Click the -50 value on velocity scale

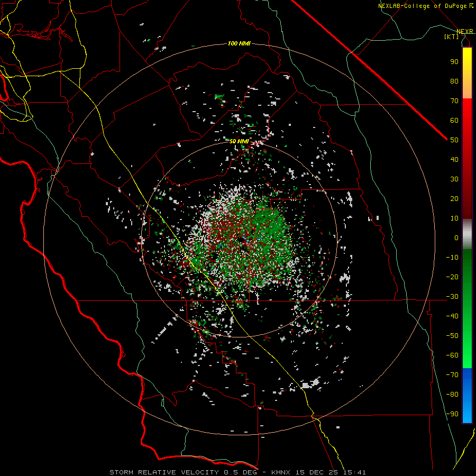[x=452, y=336]
